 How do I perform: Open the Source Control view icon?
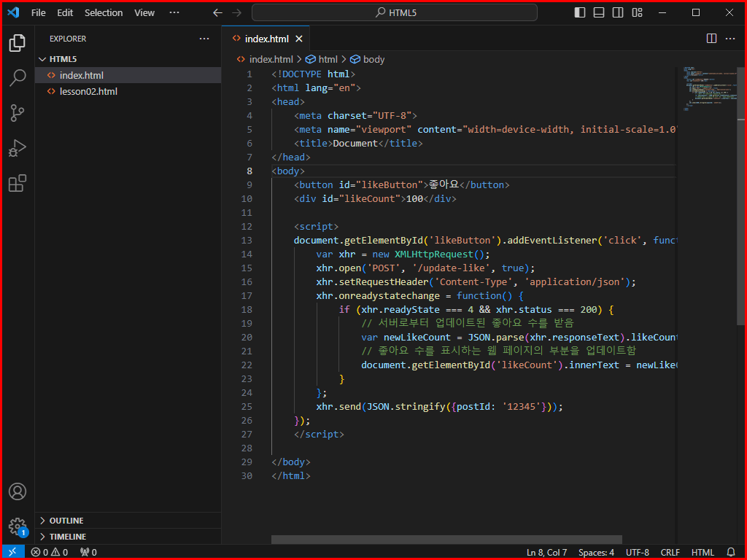click(x=18, y=113)
